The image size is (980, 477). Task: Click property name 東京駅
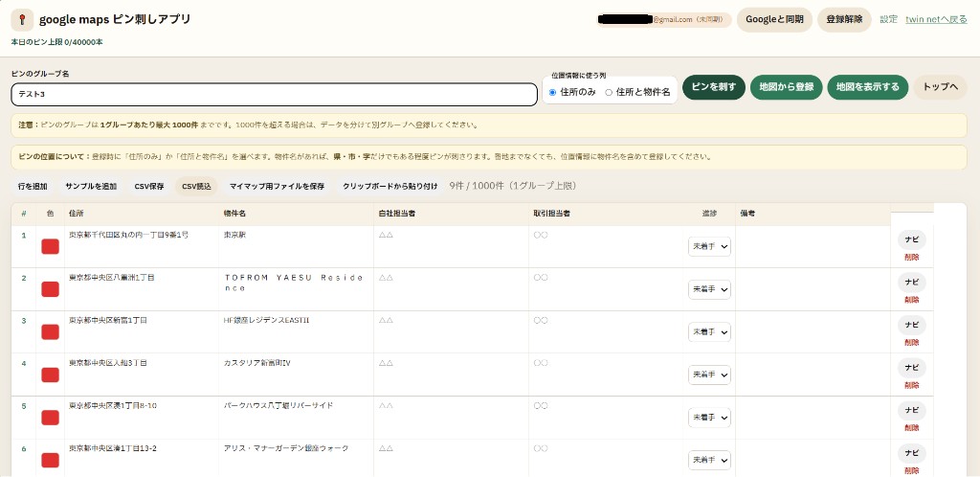(x=235, y=235)
